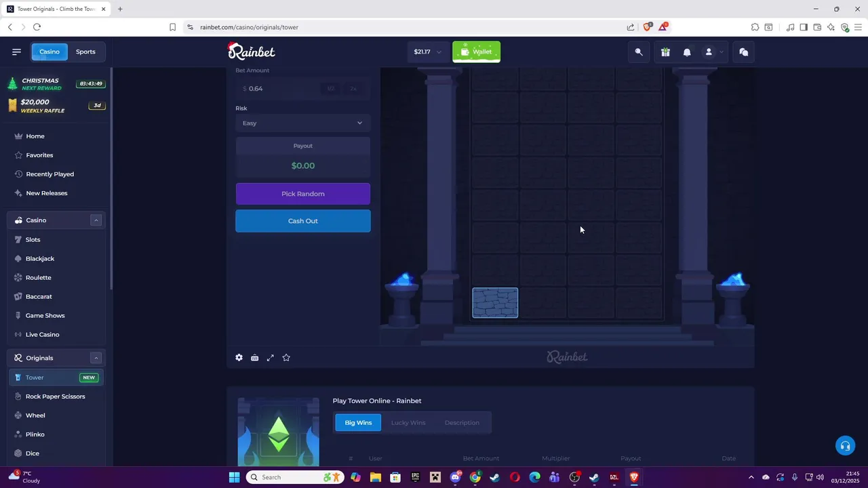Click the Brave Shields lion icon

(x=647, y=27)
